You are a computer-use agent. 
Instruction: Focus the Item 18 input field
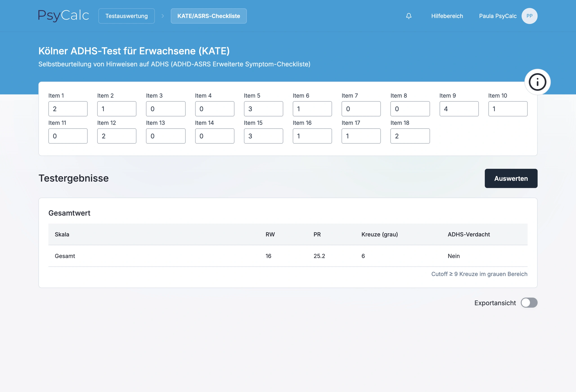pyautogui.click(x=410, y=136)
